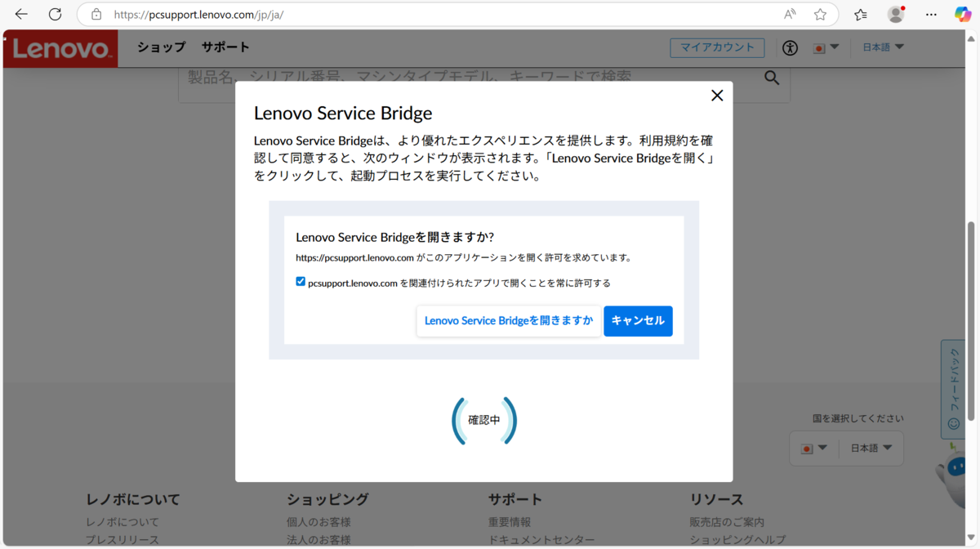Open the ショップ menu

(161, 47)
